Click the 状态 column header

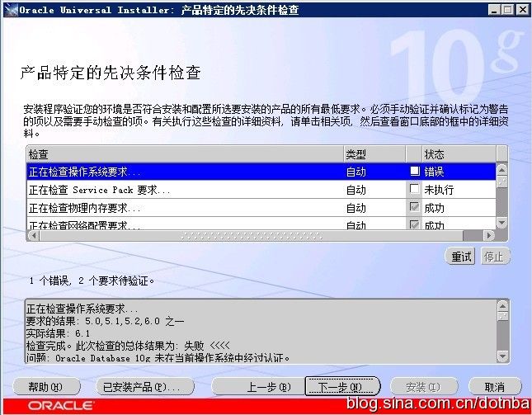pos(458,154)
